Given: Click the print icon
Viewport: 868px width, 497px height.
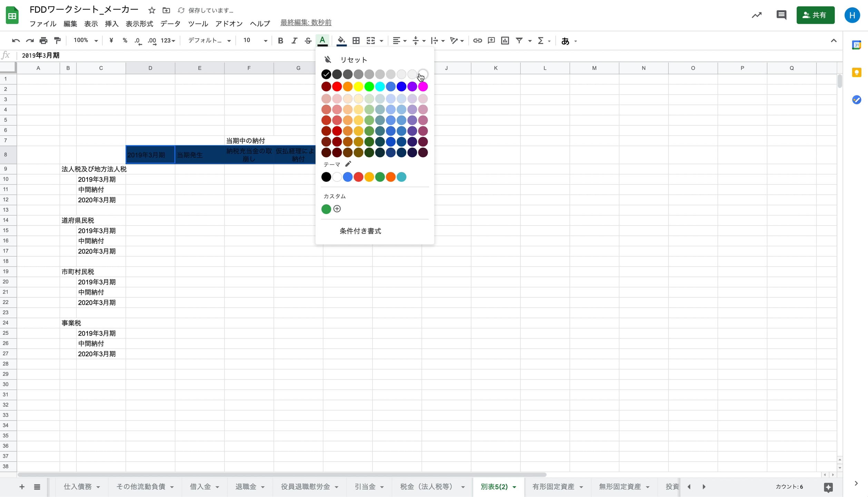Looking at the screenshot, I should pyautogui.click(x=43, y=41).
